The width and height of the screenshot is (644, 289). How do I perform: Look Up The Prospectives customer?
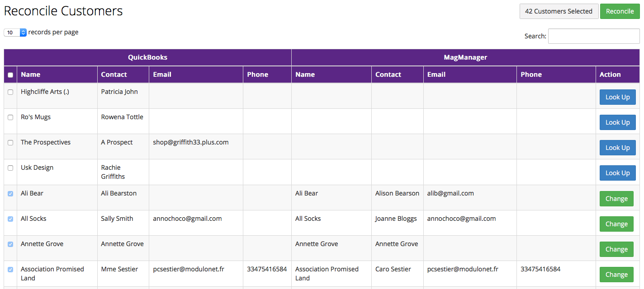[x=617, y=148]
